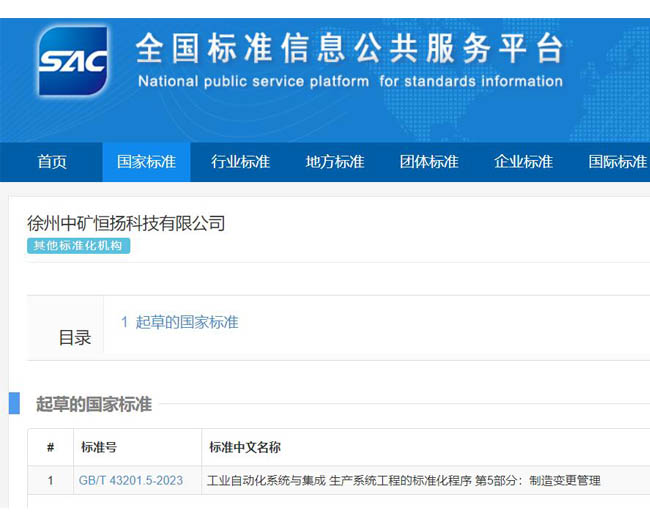Select the 企业标准 tab
The height and width of the screenshot is (520, 650).
tap(523, 162)
